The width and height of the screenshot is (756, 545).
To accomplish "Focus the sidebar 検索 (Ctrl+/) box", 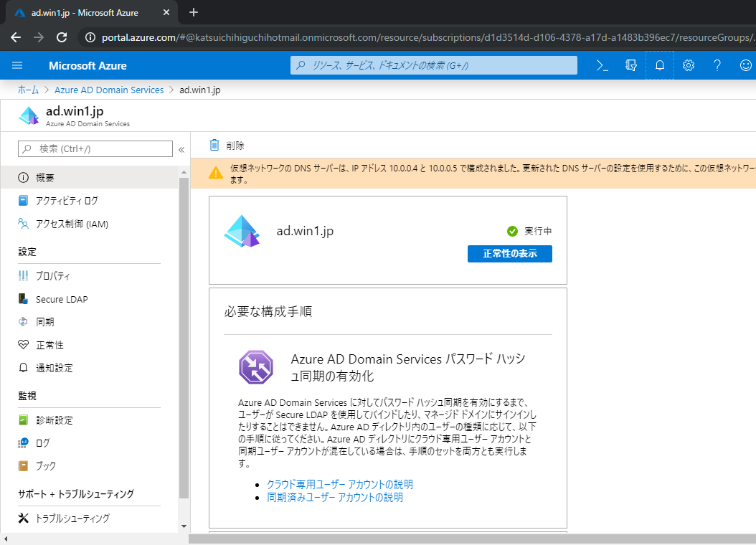I will tap(95, 148).
